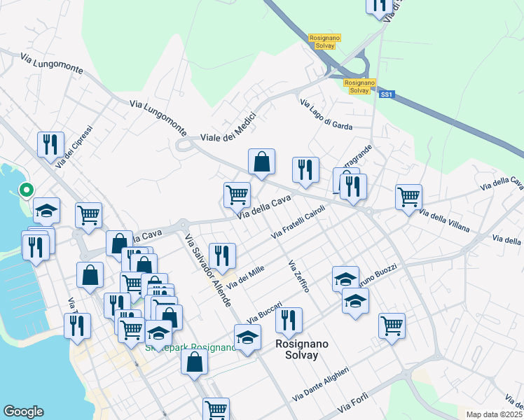Click the upper yellow Rosignano Solvay exit label
This screenshot has width=524, height=420.
click(x=322, y=41)
